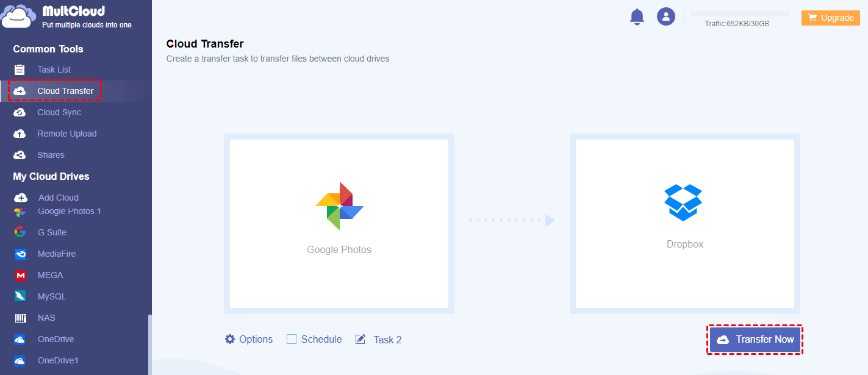Viewport: 868px width, 375px height.
Task: Click the Cloud Sync icon
Action: pos(20,112)
